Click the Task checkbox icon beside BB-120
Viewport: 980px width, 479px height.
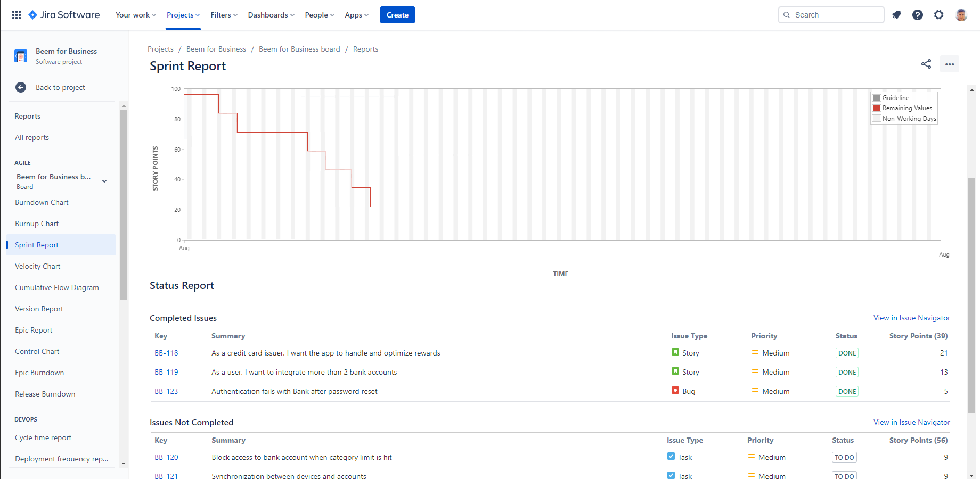point(671,457)
